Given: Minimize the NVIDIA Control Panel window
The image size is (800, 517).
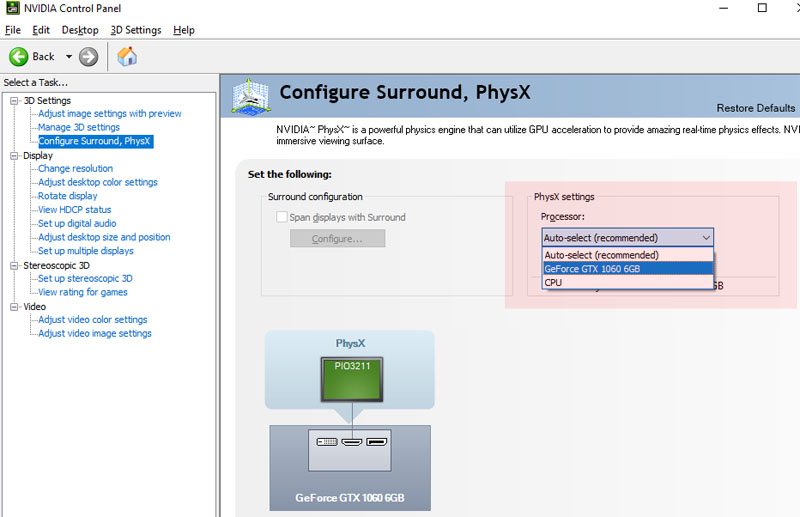Looking at the screenshot, I should coord(723,8).
